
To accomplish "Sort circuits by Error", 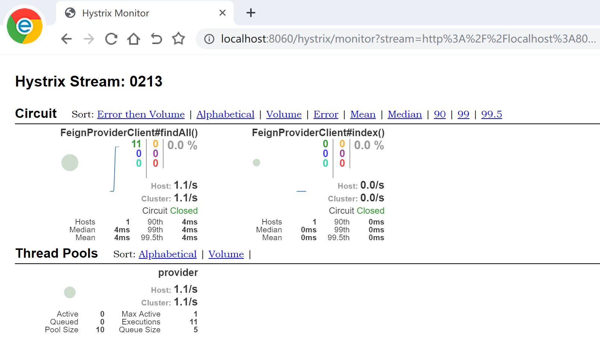I will 326,114.
